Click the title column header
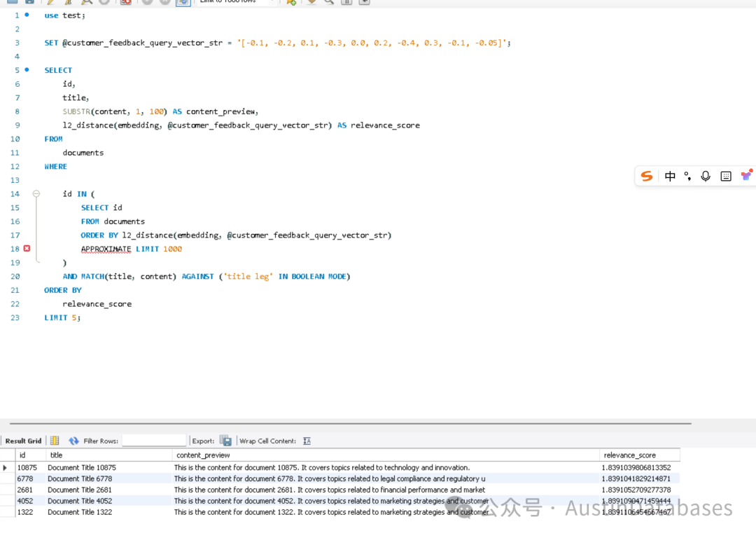This screenshot has width=756, height=538. (x=109, y=455)
